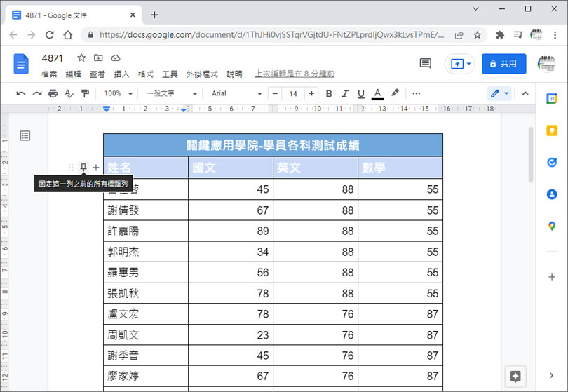The image size is (568, 392).
Task: Open Google Keep in side panel
Action: pyautogui.click(x=552, y=131)
